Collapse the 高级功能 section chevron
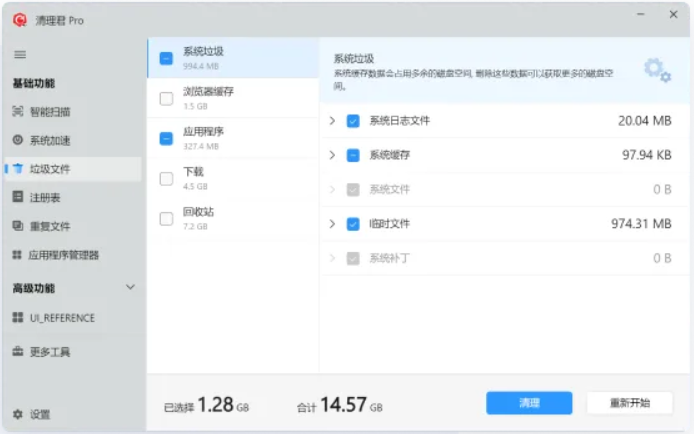 pos(130,287)
